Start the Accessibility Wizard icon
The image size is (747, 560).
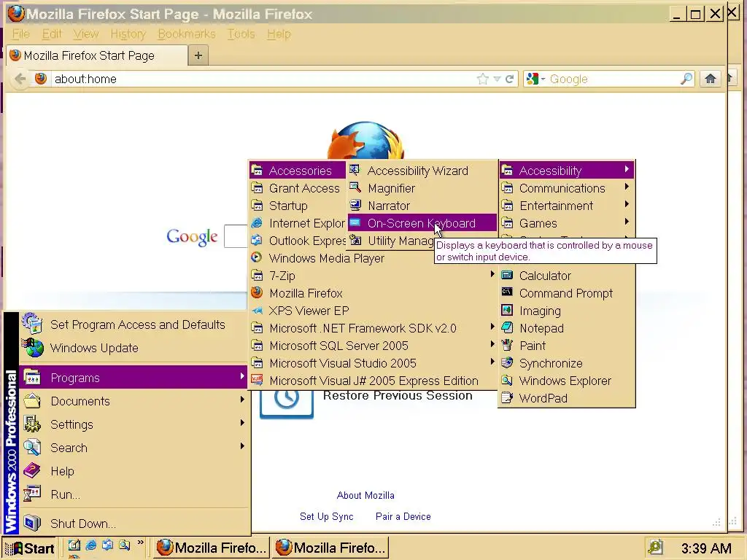point(355,170)
